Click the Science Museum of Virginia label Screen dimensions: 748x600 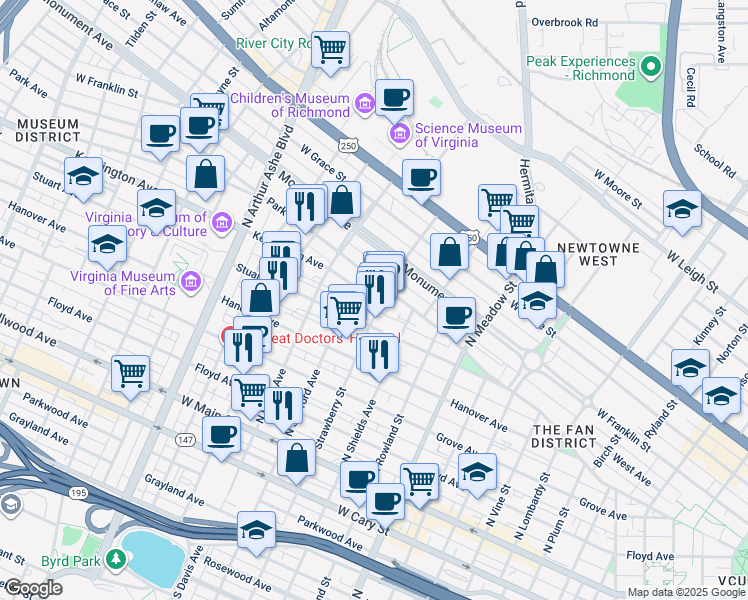tap(468, 135)
